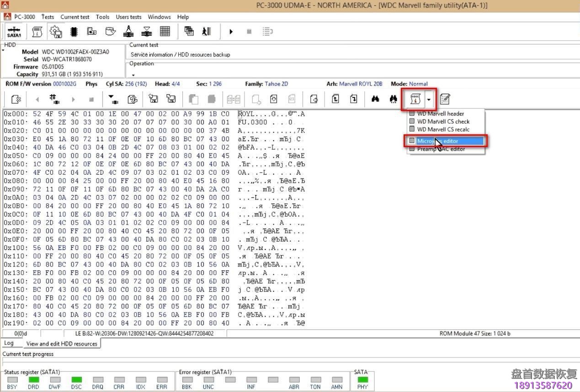Click the Current test progress bar
This screenshot has width=580, height=392.
290,361
